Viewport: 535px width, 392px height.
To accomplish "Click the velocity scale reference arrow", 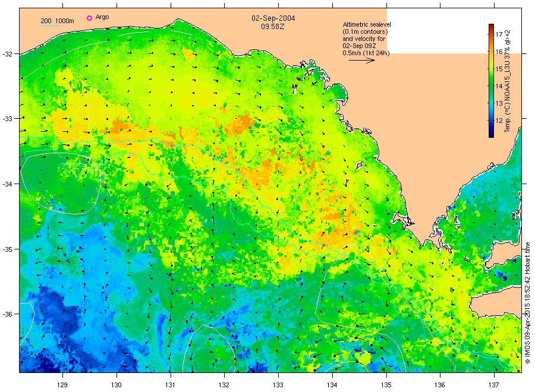I will point(361,61).
